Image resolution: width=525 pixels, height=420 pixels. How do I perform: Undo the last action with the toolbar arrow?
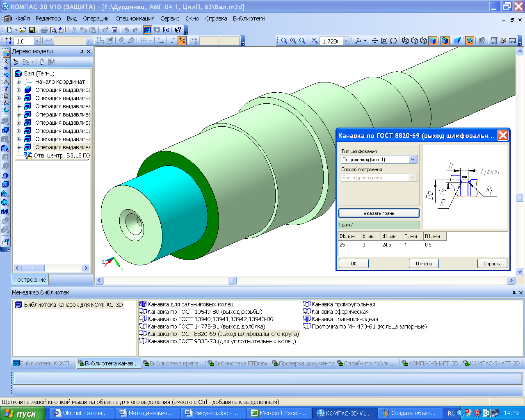pos(127,30)
